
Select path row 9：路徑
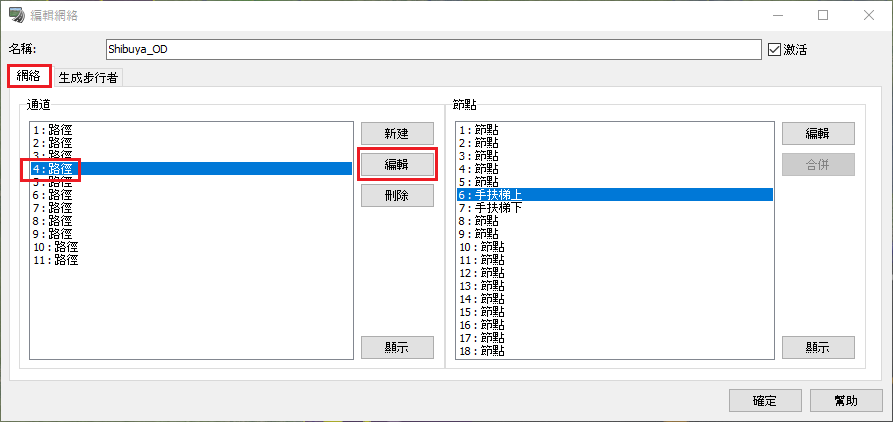coord(191,234)
